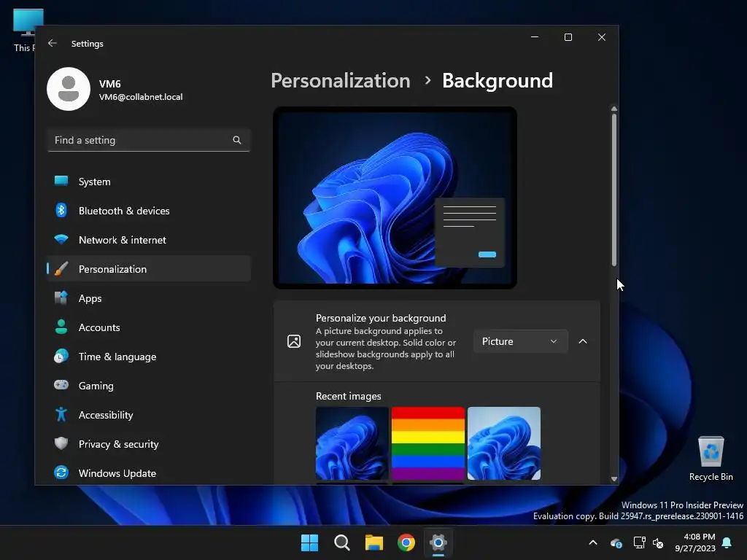Open the clock showing 4:08 PM
The width and height of the screenshot is (747, 560).
tap(695, 542)
